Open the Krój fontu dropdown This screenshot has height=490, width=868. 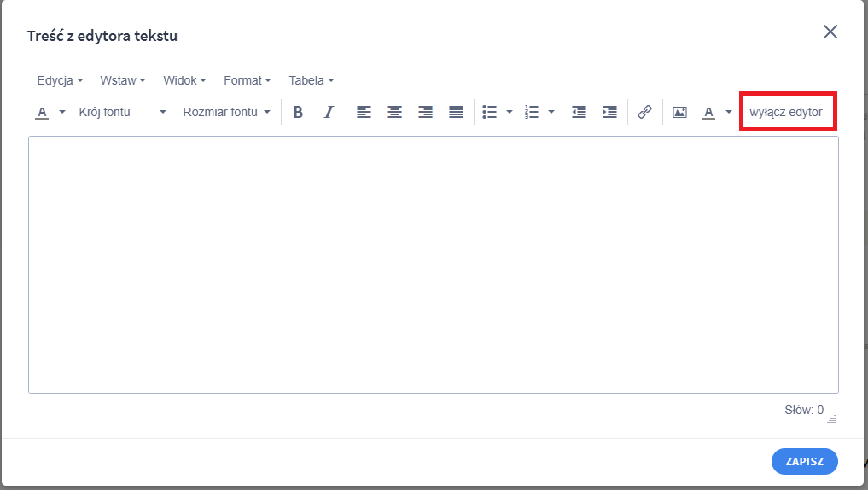pos(122,112)
